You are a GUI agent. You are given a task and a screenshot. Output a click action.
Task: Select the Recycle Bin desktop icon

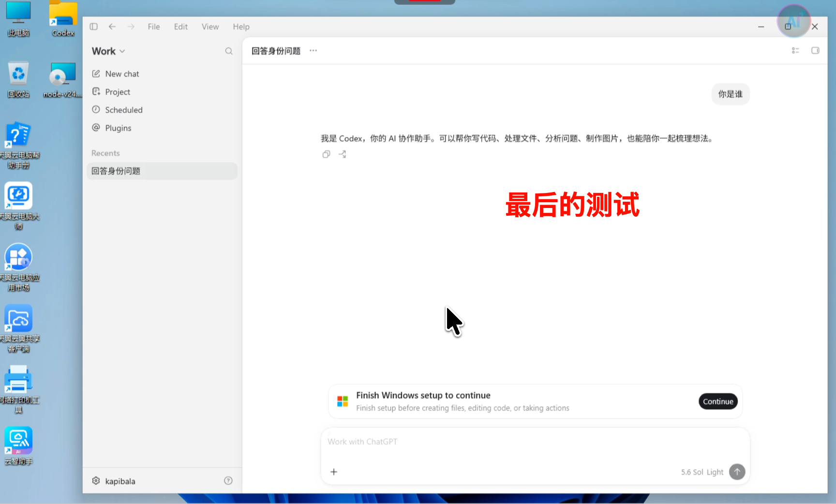(x=18, y=80)
